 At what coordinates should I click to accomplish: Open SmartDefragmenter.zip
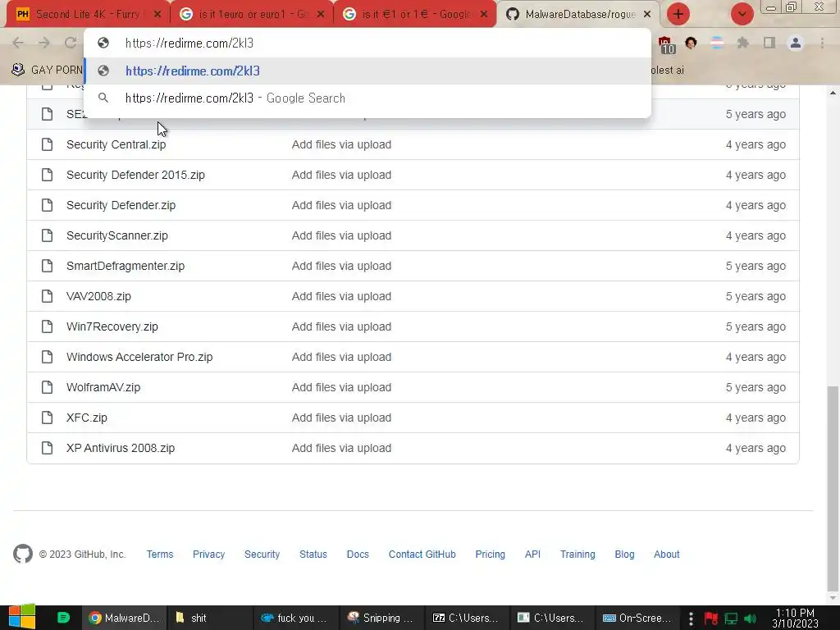pyautogui.click(x=126, y=267)
